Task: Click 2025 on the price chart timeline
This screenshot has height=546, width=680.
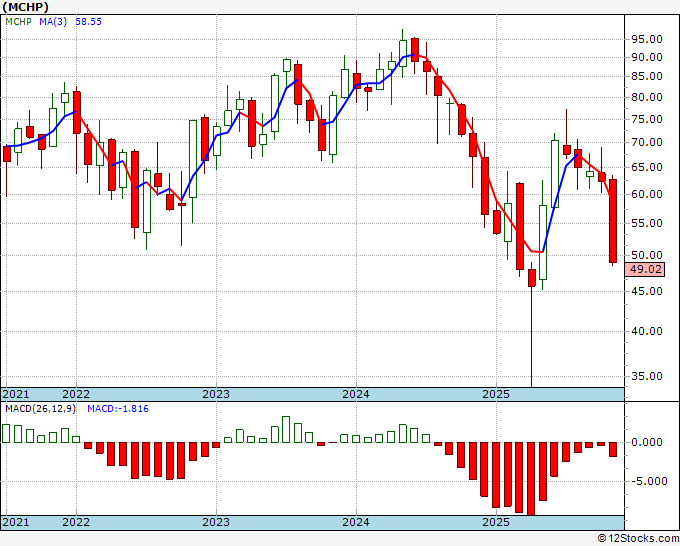Action: [496, 394]
